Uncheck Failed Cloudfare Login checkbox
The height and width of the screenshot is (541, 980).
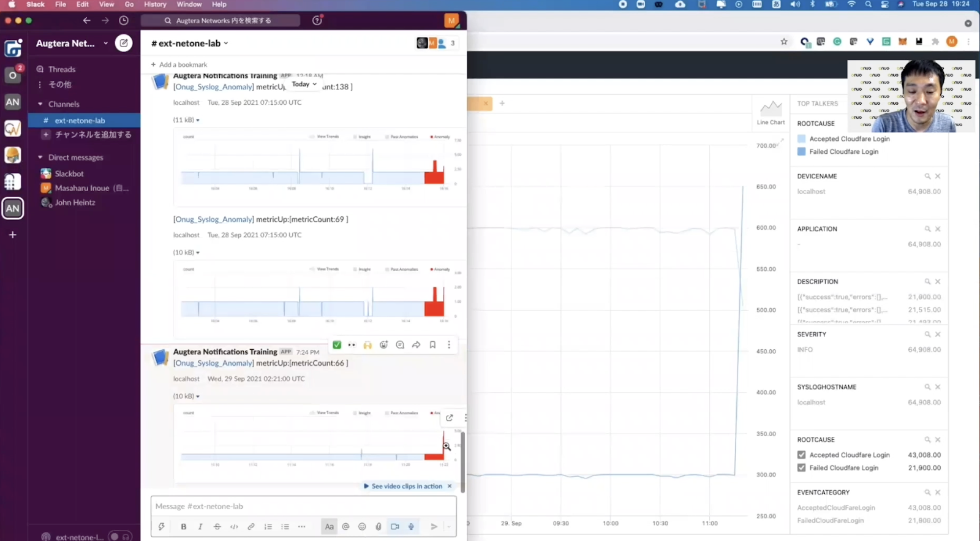coord(801,468)
